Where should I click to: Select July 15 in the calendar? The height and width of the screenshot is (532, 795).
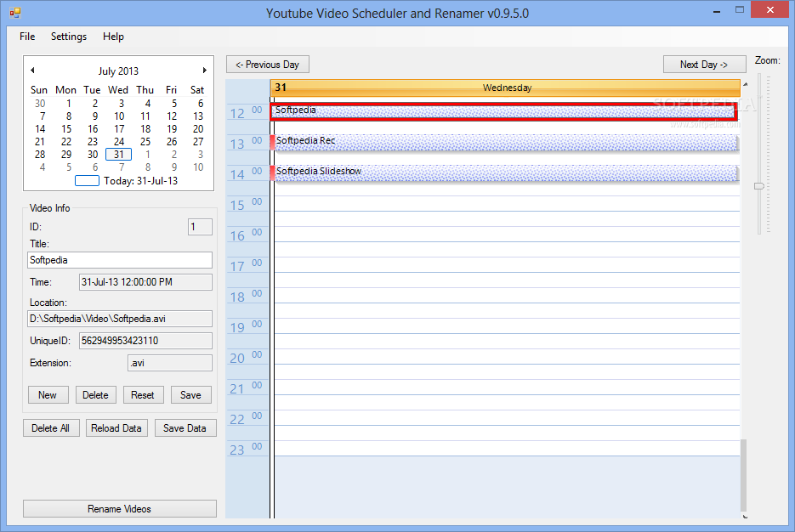click(x=66, y=129)
